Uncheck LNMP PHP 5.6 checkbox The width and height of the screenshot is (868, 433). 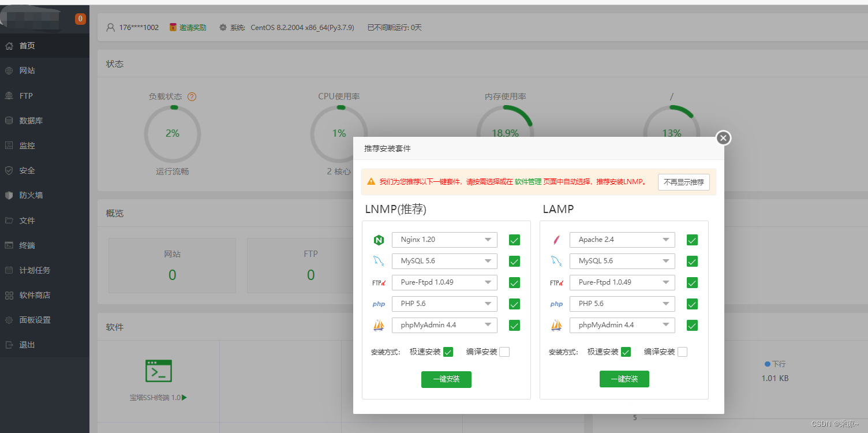[x=514, y=304]
